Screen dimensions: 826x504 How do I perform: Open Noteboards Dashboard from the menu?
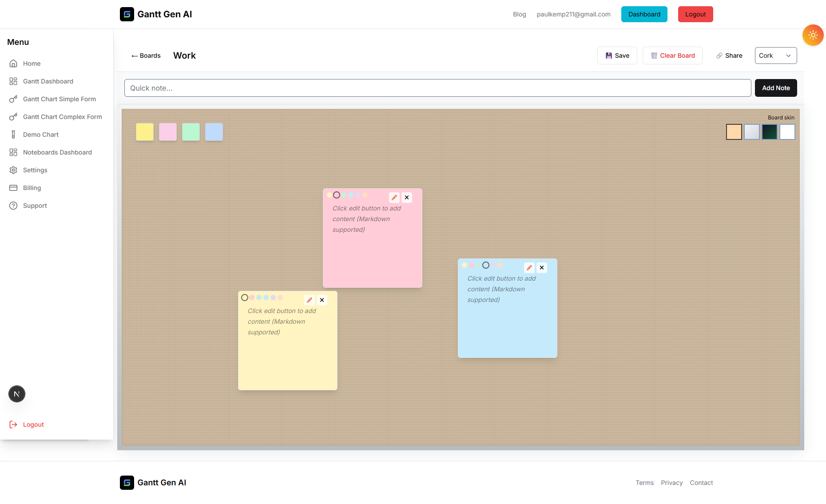(x=57, y=152)
